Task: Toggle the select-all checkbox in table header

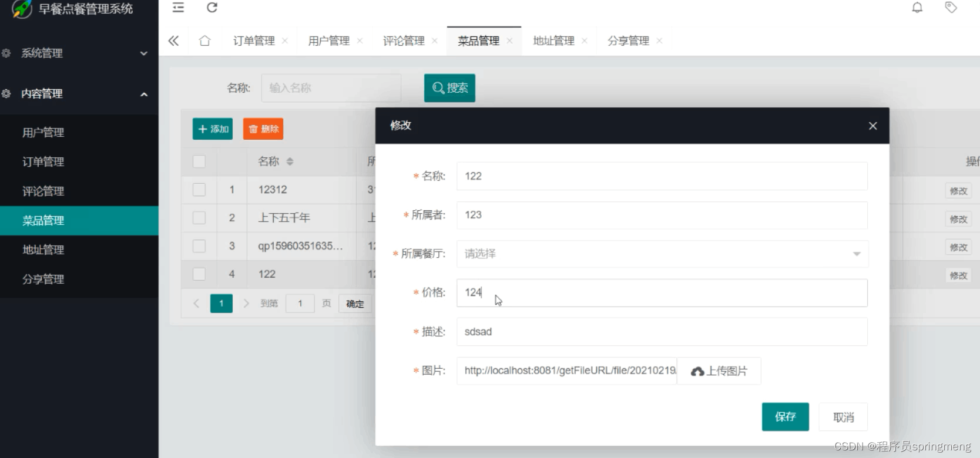Action: [199, 161]
